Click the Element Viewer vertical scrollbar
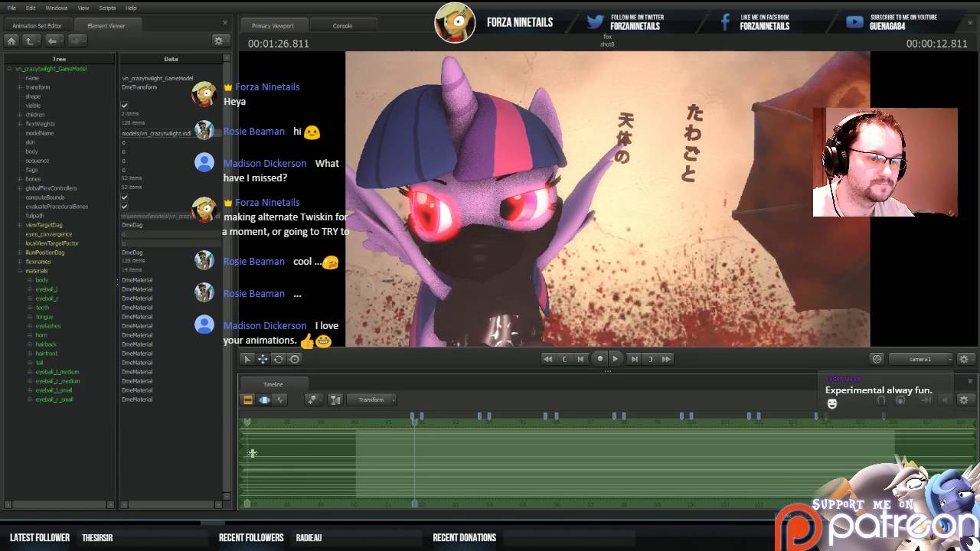Image resolution: width=980 pixels, height=551 pixels. tap(227, 275)
